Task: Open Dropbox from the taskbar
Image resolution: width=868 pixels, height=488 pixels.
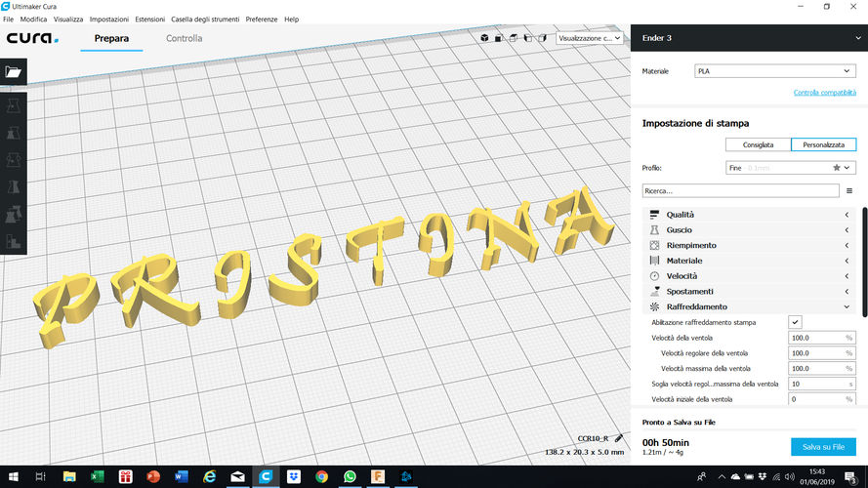Action: click(x=293, y=476)
